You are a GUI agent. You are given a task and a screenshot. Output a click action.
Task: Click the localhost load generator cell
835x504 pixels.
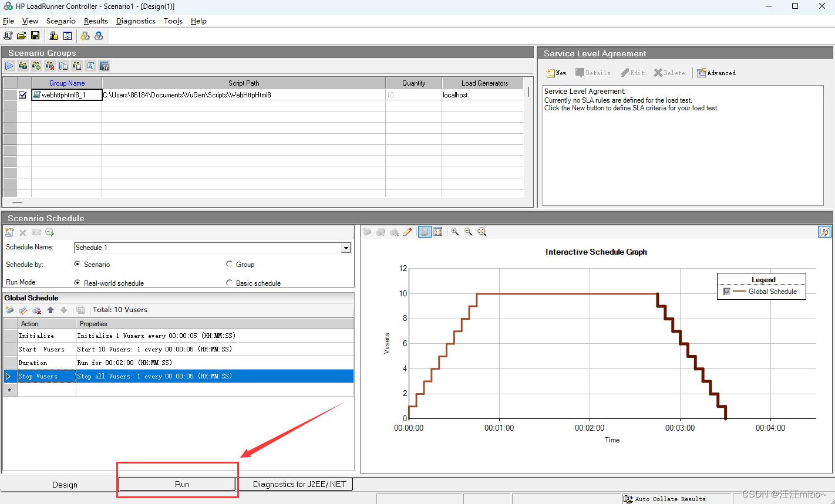point(483,94)
